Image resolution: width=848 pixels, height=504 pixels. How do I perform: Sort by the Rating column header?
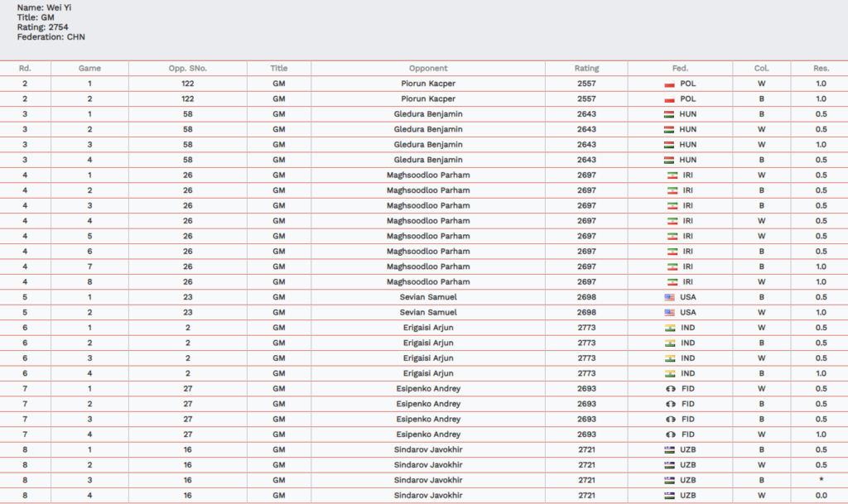[586, 69]
